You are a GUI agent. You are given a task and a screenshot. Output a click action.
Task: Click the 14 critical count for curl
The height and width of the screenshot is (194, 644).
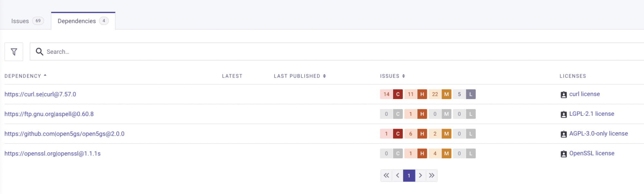[x=387, y=94]
